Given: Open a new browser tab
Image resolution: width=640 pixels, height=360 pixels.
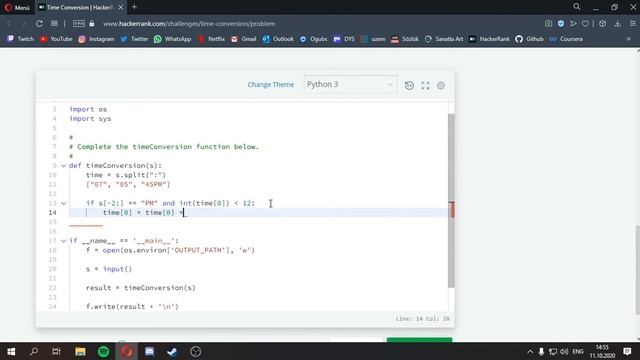Looking at the screenshot, I should [x=134, y=7].
